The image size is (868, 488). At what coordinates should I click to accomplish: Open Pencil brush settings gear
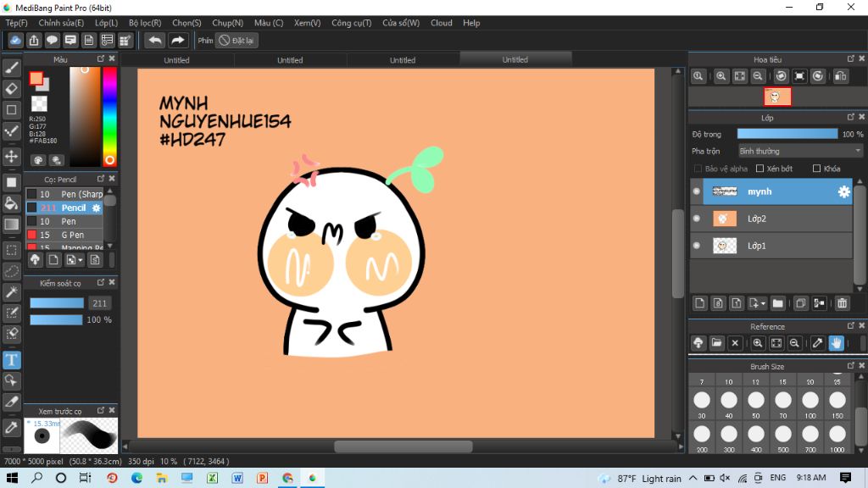click(x=97, y=208)
